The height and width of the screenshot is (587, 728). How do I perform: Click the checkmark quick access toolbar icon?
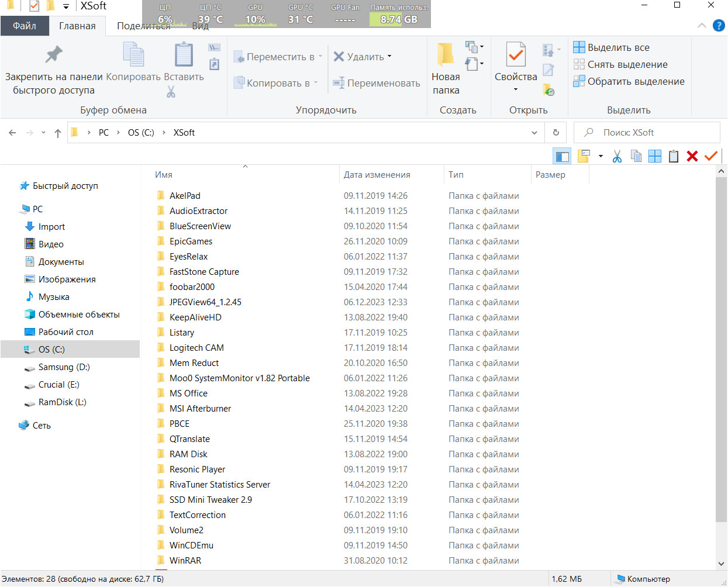pos(34,6)
